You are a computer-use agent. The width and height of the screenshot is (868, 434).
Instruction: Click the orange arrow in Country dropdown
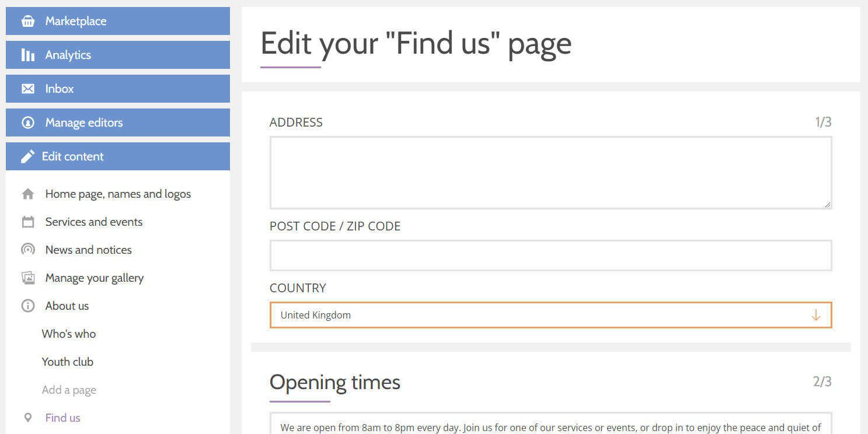coord(815,315)
